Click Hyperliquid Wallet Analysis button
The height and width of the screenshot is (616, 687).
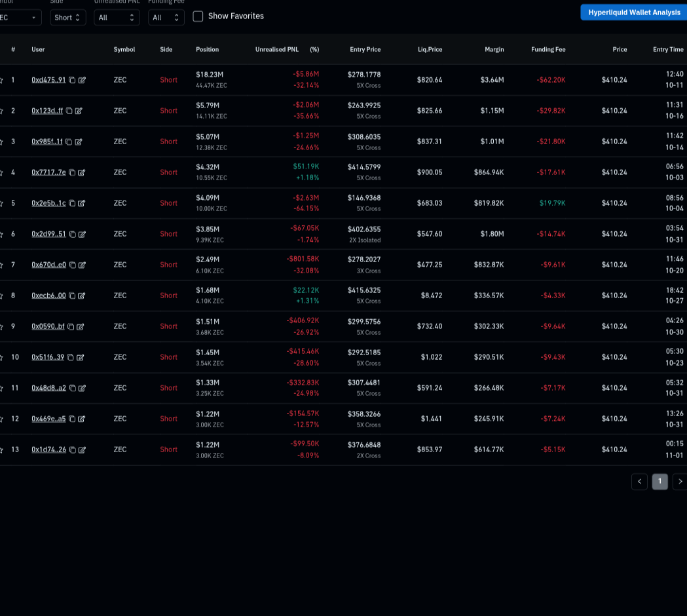pyautogui.click(x=633, y=12)
